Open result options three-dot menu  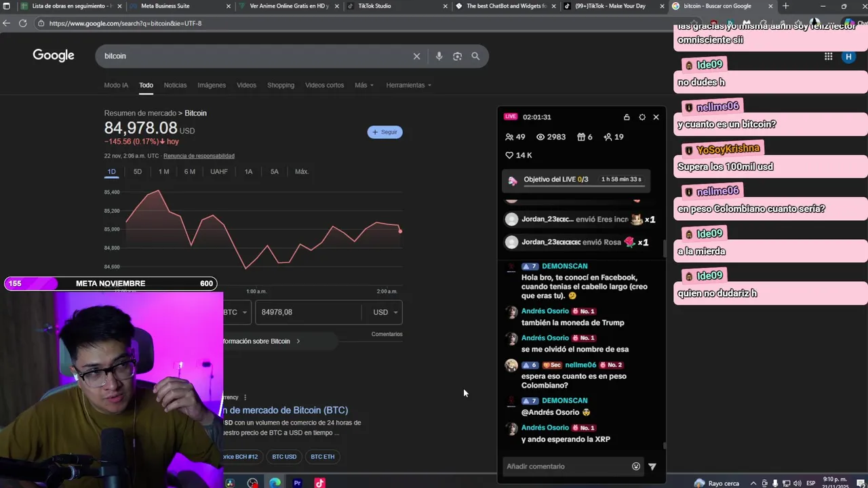[x=245, y=397]
